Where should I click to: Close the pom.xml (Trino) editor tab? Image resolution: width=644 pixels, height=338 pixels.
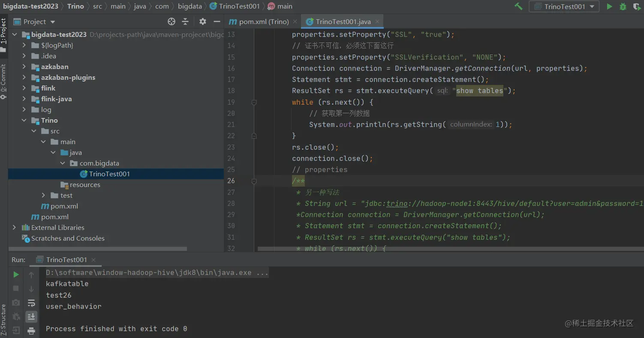point(295,21)
